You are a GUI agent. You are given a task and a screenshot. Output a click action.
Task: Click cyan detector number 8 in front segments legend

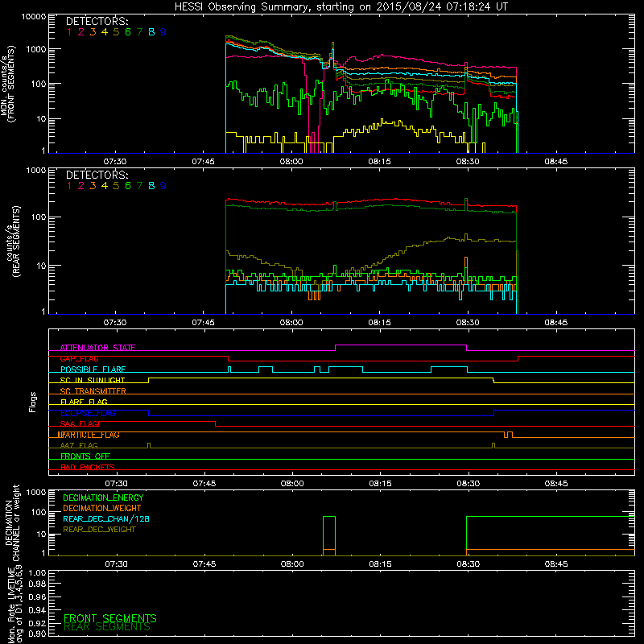(x=151, y=32)
